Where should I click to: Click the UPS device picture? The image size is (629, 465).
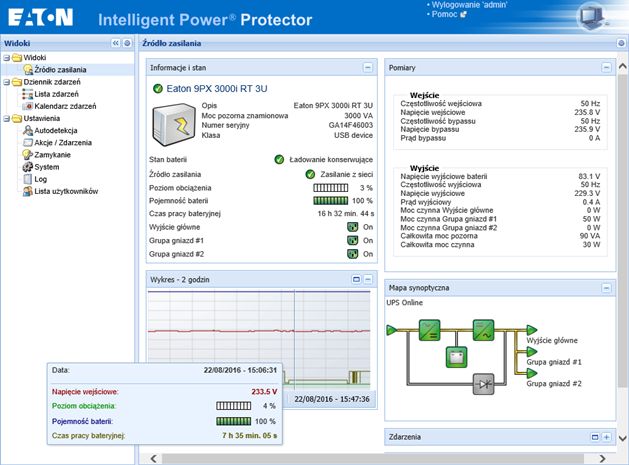point(174,125)
